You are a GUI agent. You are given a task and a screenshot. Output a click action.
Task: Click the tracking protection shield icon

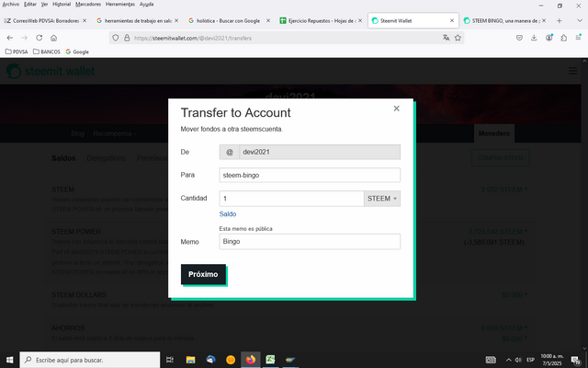tap(116, 38)
